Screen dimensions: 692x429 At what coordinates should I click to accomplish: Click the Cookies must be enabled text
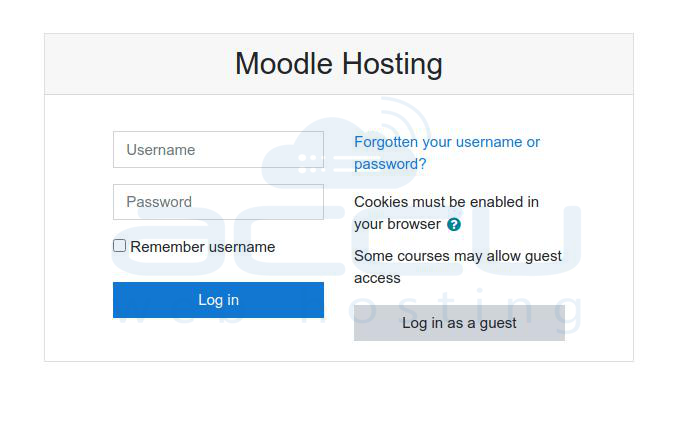pyautogui.click(x=446, y=213)
